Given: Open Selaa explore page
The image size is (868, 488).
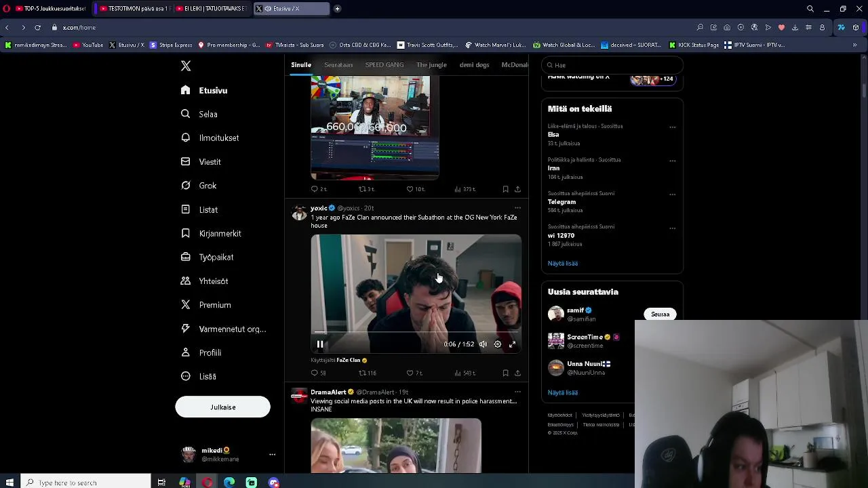Looking at the screenshot, I should click(199, 114).
